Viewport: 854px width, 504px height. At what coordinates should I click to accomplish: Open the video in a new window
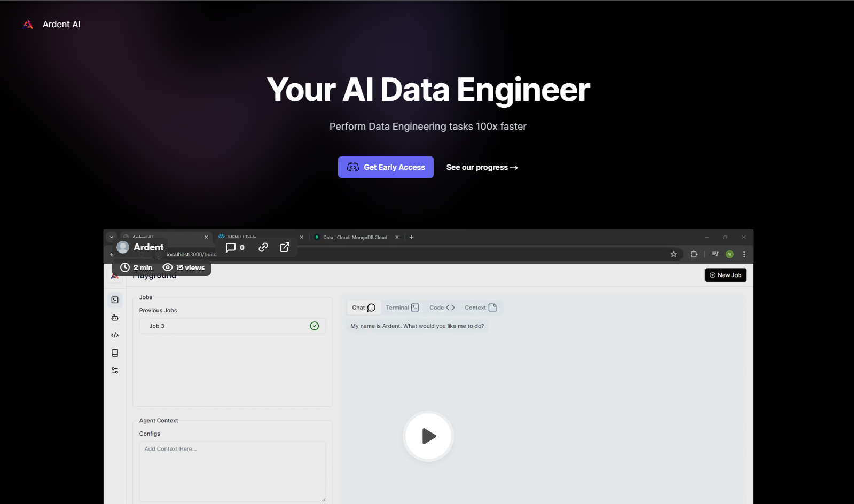point(285,247)
